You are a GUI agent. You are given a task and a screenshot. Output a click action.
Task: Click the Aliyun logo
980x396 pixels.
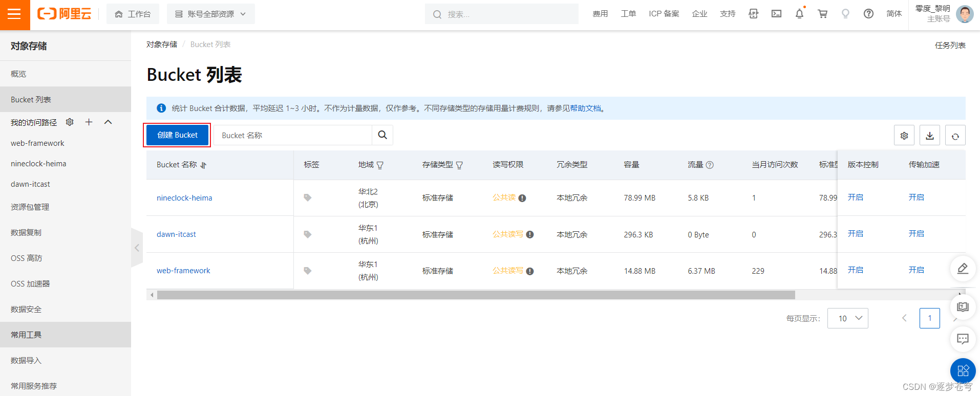(65, 14)
